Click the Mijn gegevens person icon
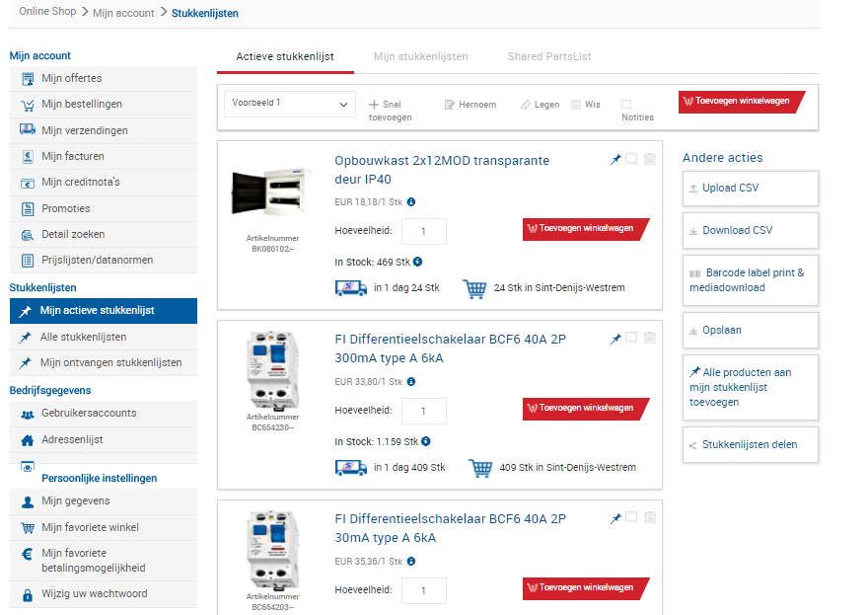This screenshot has height=615, width=868. 28,502
